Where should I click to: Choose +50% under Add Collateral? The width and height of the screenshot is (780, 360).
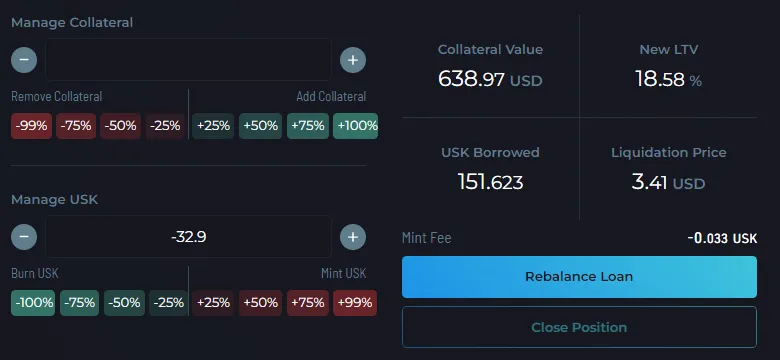(261, 126)
